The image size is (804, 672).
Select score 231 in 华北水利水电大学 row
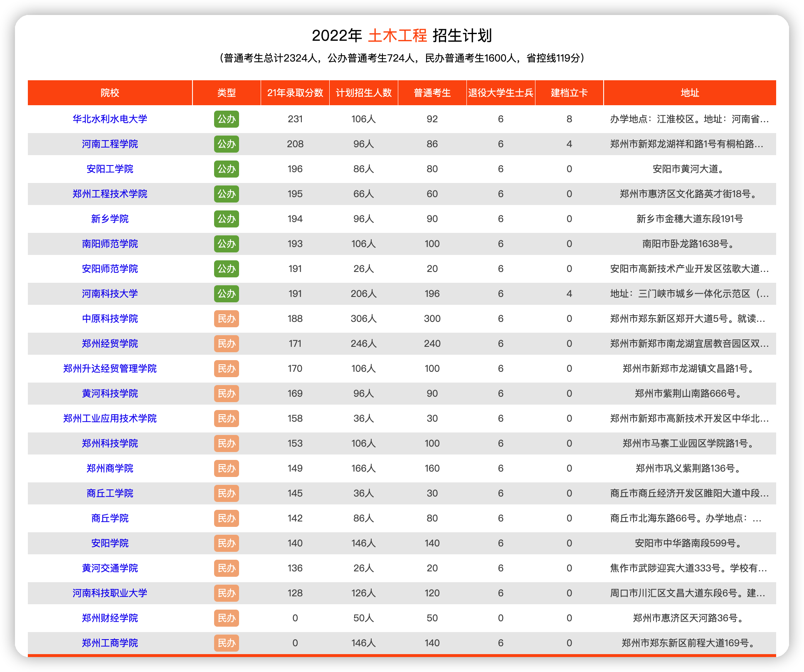click(x=295, y=119)
